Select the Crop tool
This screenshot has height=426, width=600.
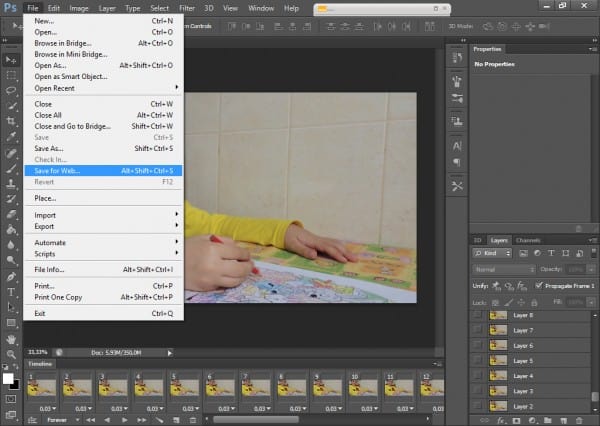tap(11, 121)
